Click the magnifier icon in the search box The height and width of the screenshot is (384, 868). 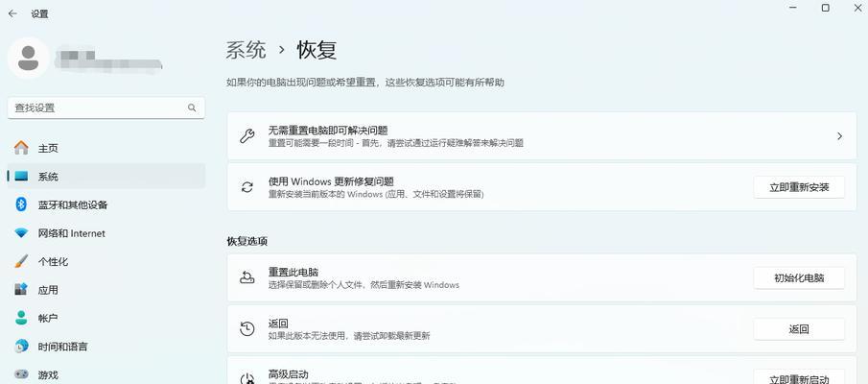pyautogui.click(x=192, y=108)
